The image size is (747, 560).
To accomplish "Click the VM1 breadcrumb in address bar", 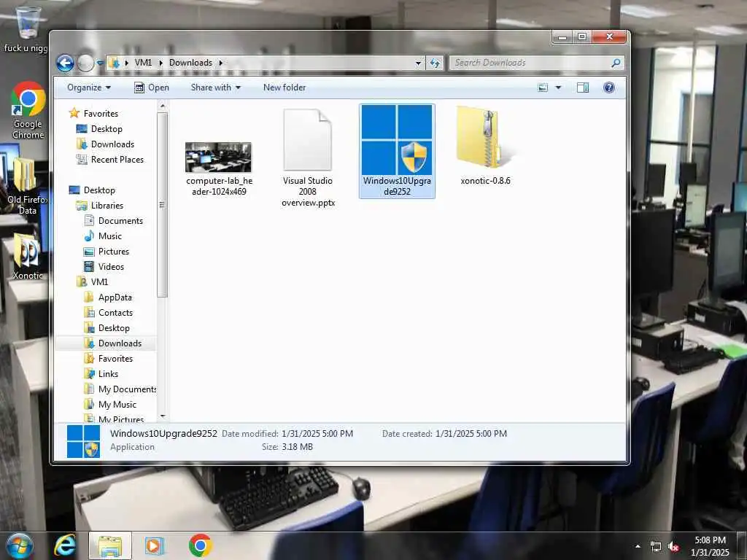I will [x=143, y=63].
